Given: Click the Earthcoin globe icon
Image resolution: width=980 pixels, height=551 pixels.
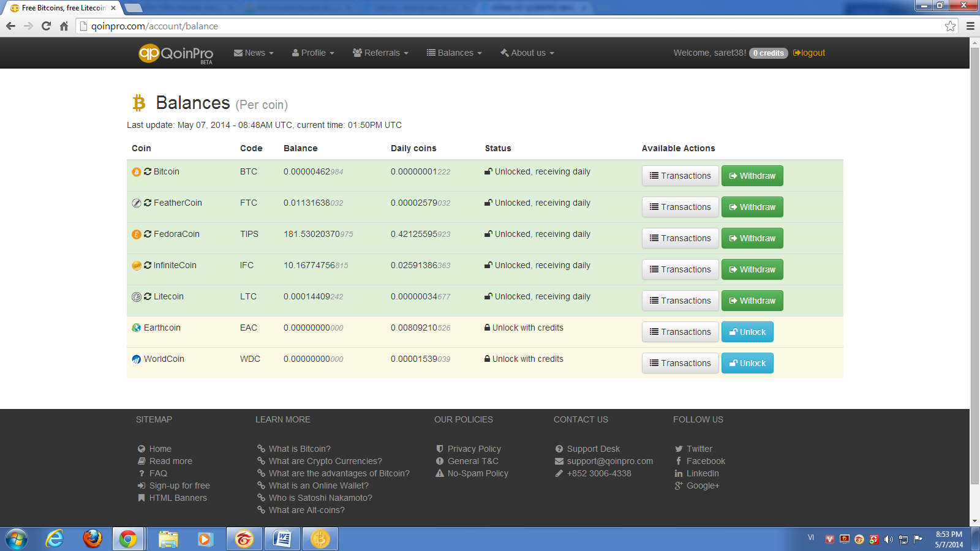Looking at the screenshot, I should [137, 328].
